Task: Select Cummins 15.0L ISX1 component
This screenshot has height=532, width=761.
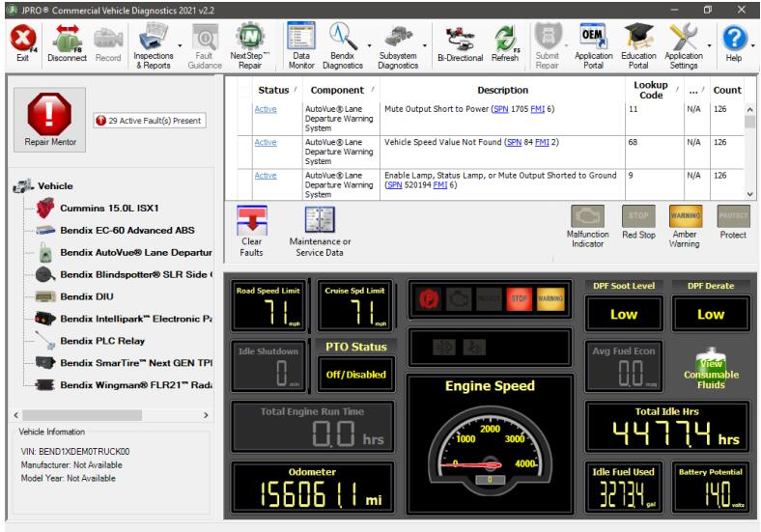Action: 109,209
